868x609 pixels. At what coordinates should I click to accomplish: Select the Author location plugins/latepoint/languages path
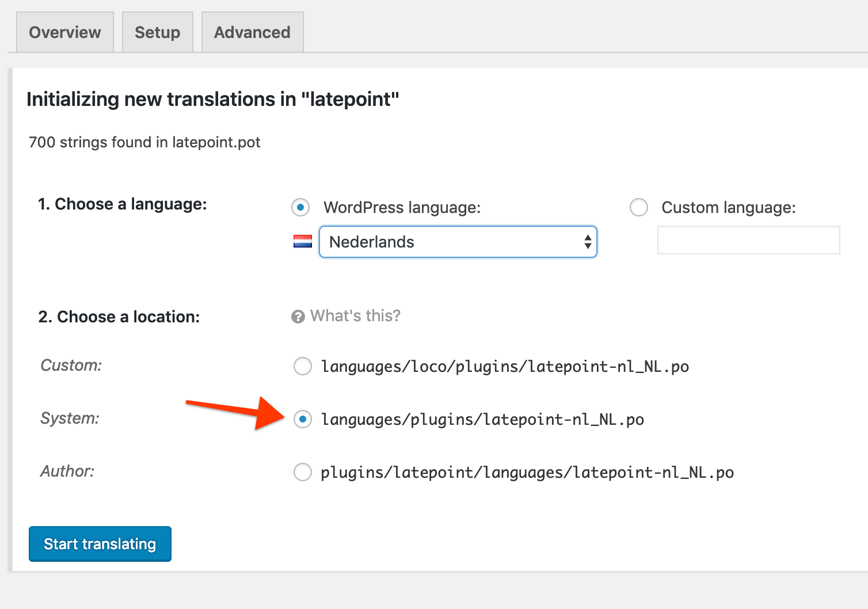click(302, 472)
